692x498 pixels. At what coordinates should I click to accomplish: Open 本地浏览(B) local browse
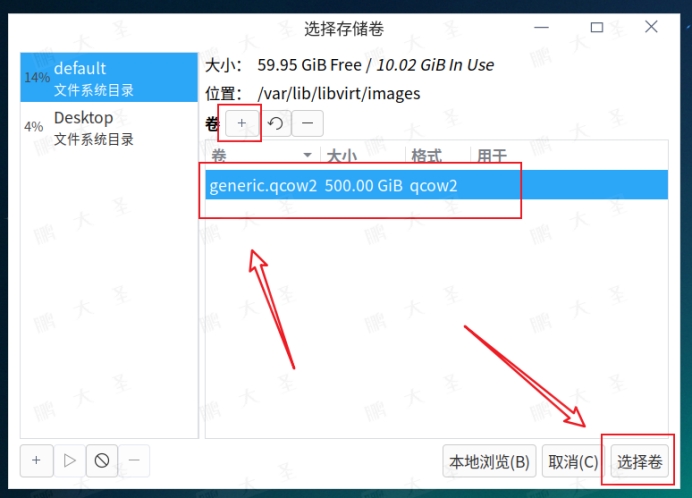(489, 461)
